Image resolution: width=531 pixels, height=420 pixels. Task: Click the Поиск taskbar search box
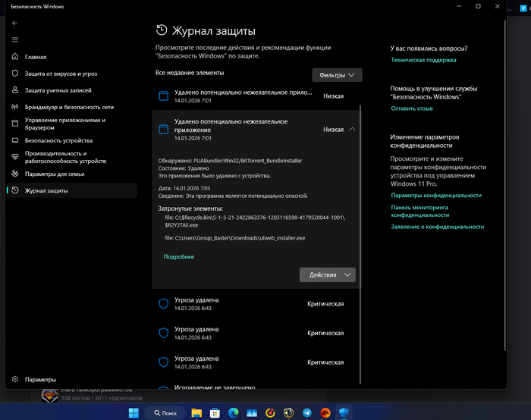point(165,412)
